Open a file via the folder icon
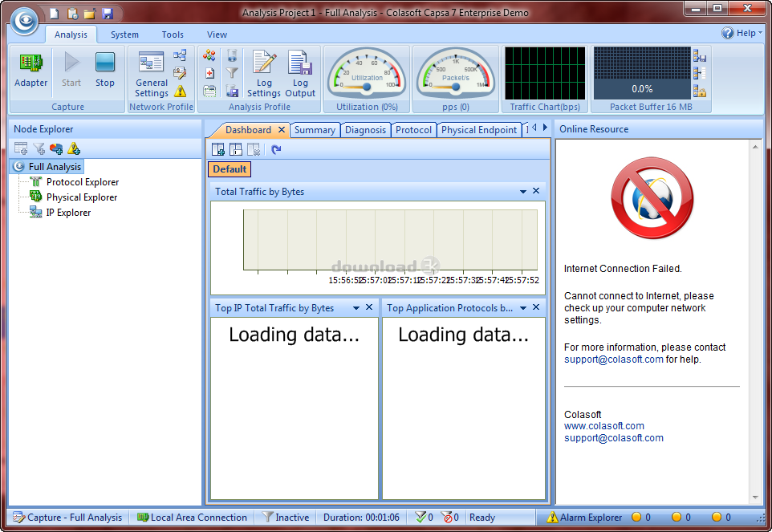Viewport: 772px width, 532px height. coord(90,14)
